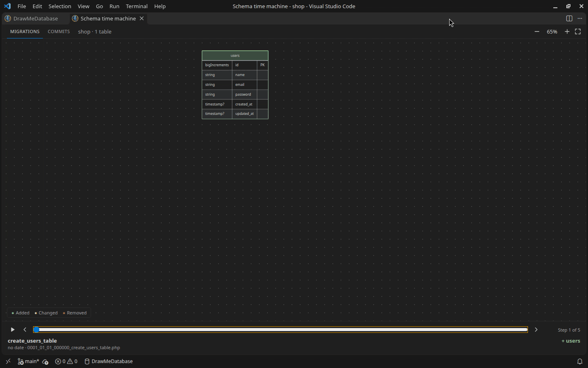Viewport: 588px width, 368px height.
Task: Click the password column cell
Action: point(245,94)
